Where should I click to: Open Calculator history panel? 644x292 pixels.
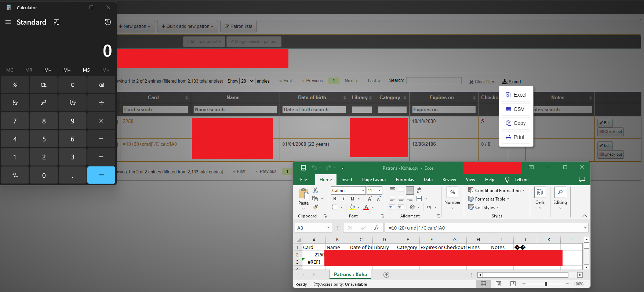pyautogui.click(x=108, y=22)
